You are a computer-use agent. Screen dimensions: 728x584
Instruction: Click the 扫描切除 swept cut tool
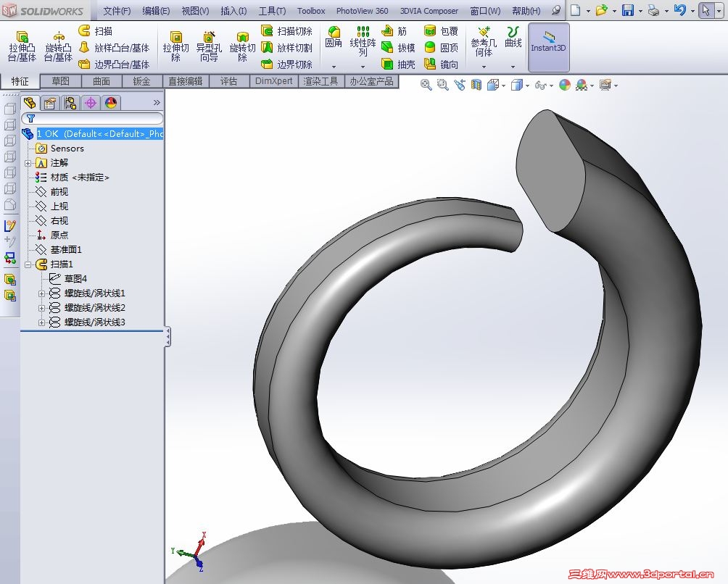tap(286, 31)
